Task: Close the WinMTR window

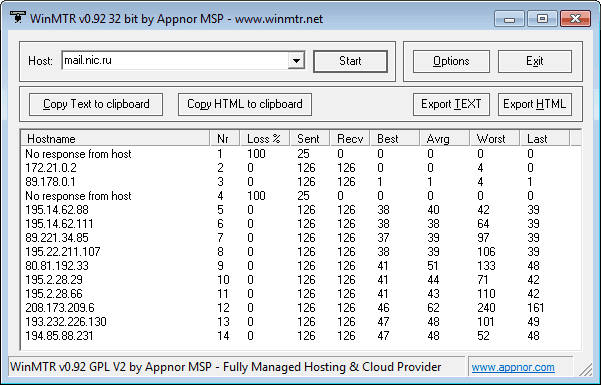Action: (x=575, y=19)
